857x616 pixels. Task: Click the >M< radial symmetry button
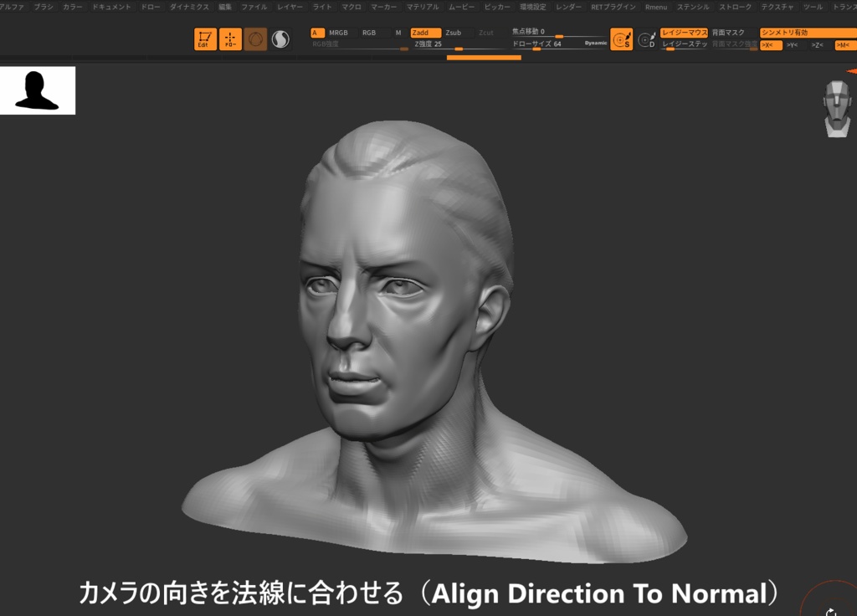point(844,45)
